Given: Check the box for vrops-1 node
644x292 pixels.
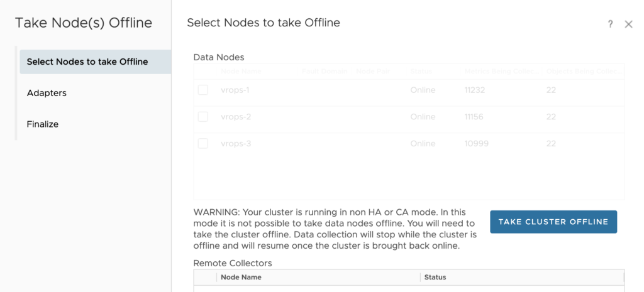Looking at the screenshot, I should (203, 90).
